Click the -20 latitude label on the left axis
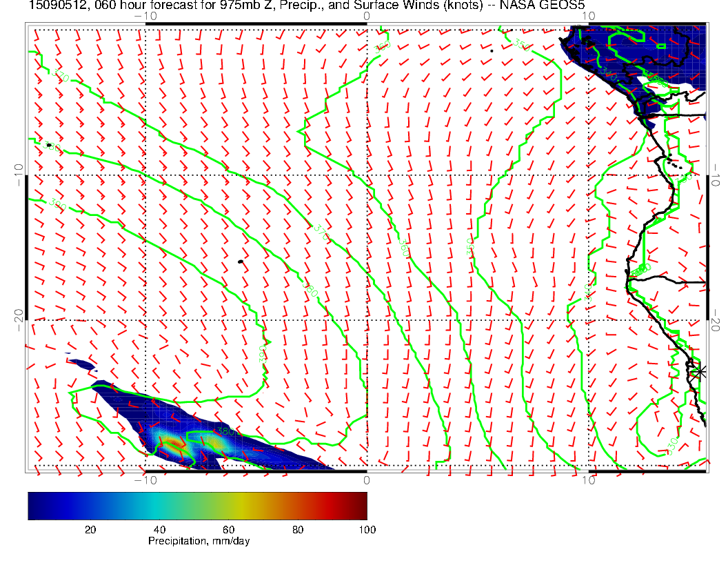 coord(19,316)
